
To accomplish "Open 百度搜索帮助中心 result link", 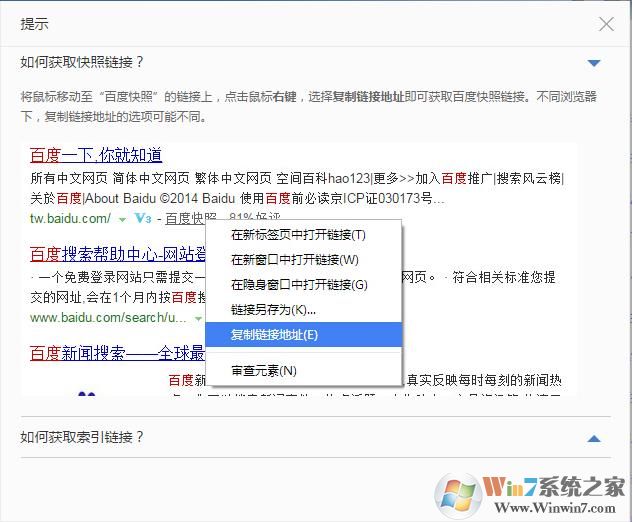I will (x=118, y=254).
